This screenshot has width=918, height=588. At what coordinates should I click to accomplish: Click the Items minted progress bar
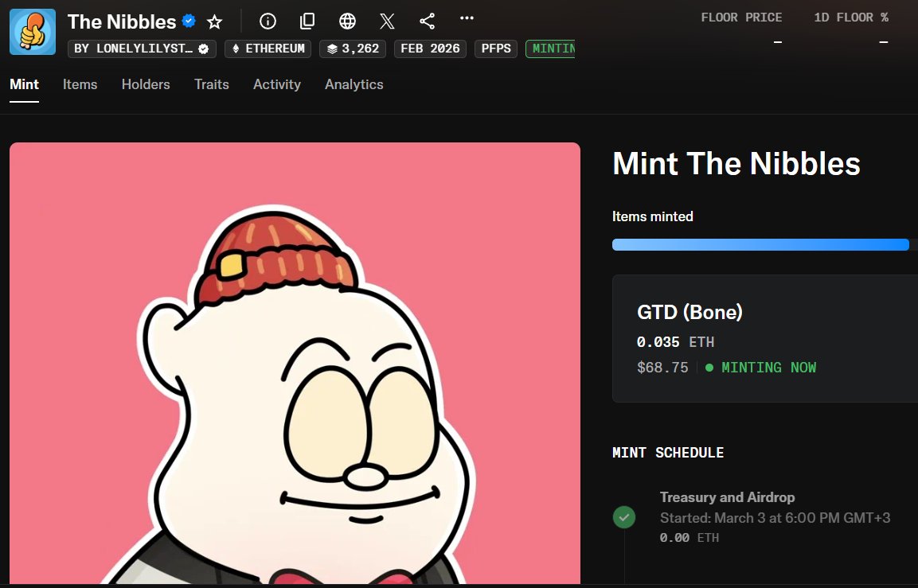[x=764, y=244]
